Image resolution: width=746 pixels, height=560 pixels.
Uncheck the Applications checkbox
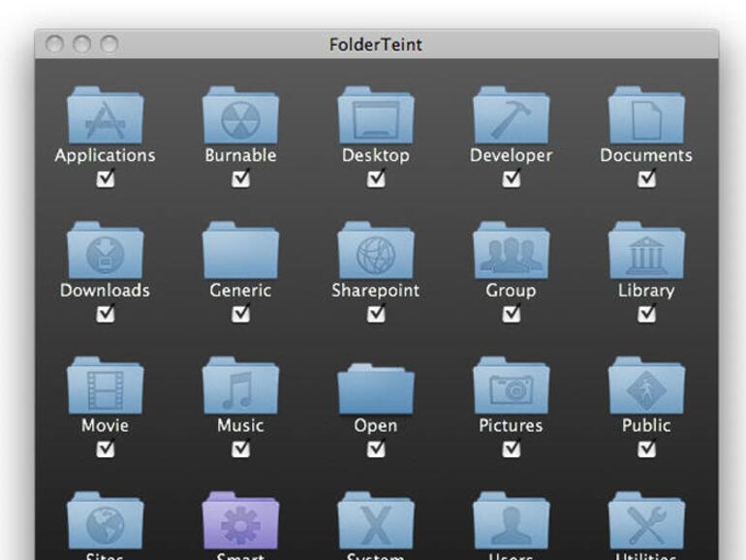(106, 178)
